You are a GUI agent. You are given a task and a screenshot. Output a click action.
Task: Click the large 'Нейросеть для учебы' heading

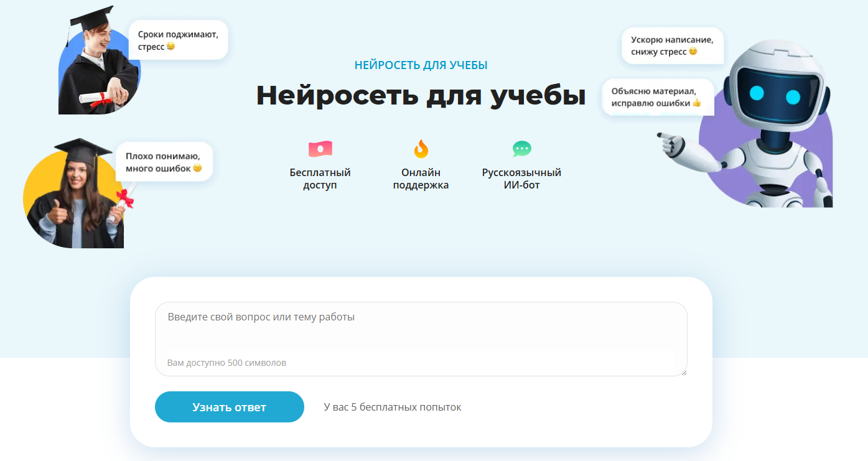(421, 96)
